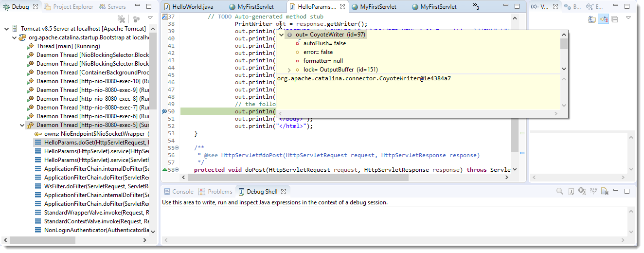Select StandardWrapperValve.invoke stack frame
The height and width of the screenshot is (253, 644).
point(91,213)
